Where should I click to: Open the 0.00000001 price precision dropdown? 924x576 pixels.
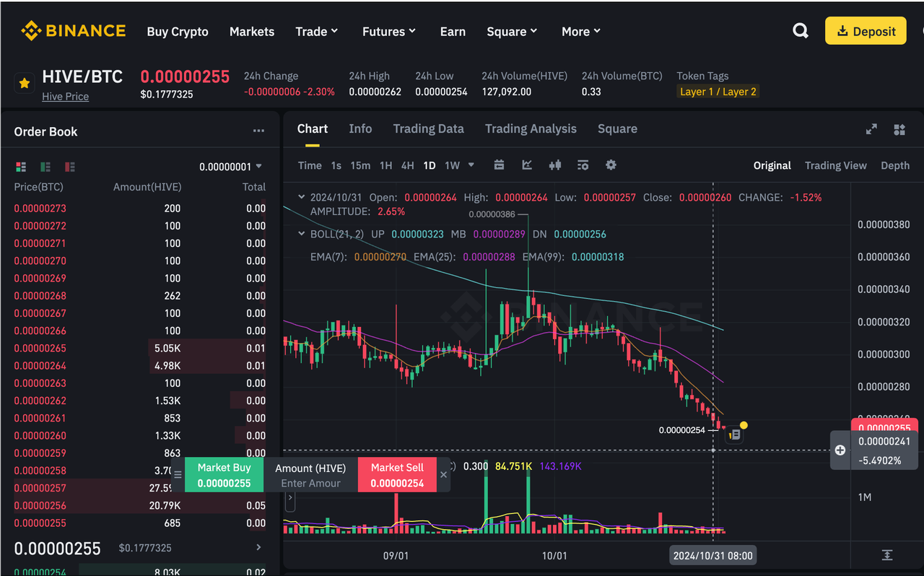pos(231,167)
